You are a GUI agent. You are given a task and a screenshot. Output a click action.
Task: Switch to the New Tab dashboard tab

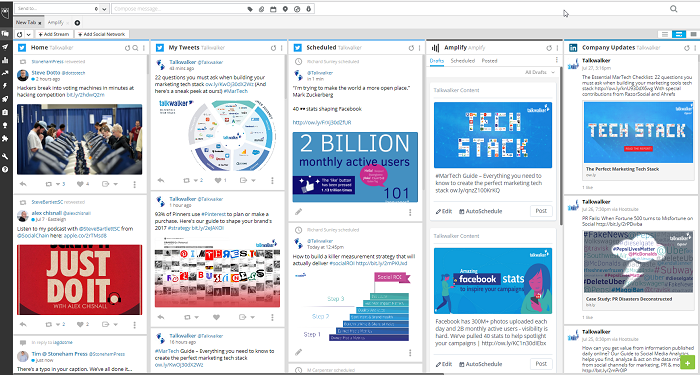pyautogui.click(x=25, y=22)
